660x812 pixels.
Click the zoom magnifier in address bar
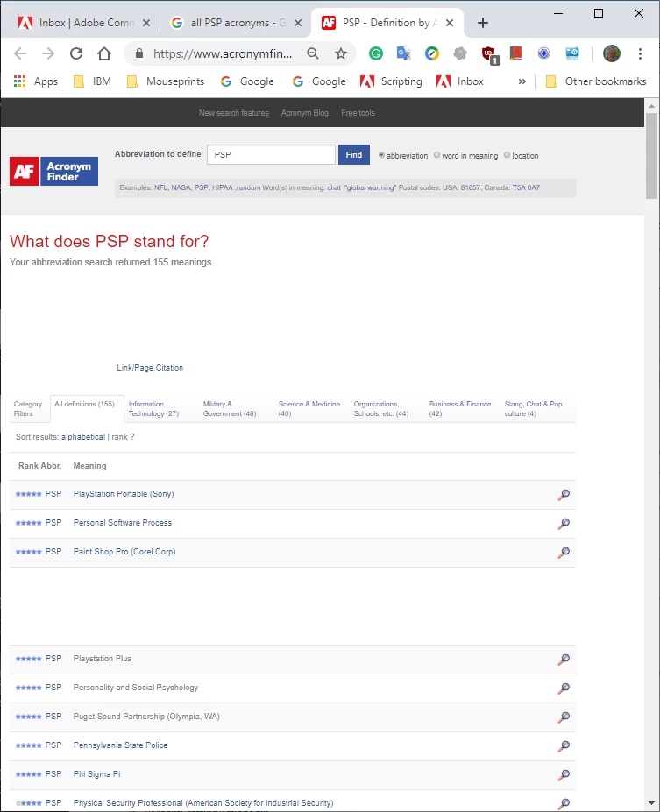click(x=313, y=53)
